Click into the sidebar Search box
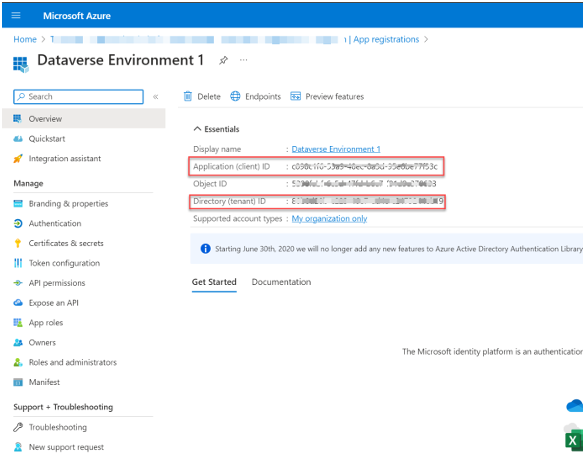Image resolution: width=587 pixels, height=459 pixels. [79, 97]
